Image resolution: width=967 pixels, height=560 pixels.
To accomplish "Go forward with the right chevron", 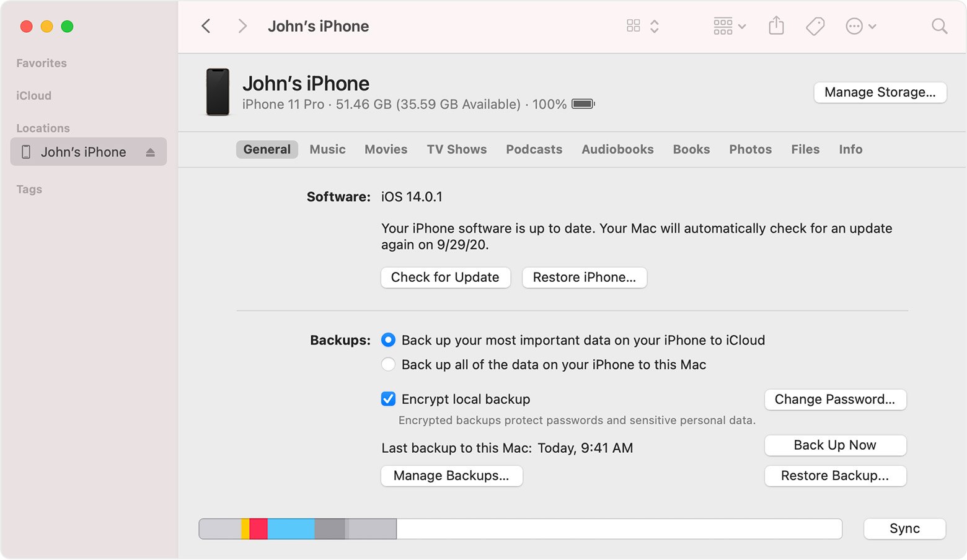I will 242,26.
